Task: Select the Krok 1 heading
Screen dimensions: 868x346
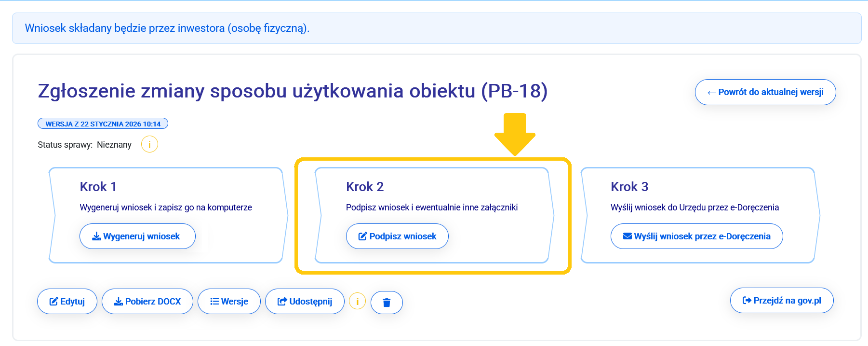Action: (x=98, y=187)
